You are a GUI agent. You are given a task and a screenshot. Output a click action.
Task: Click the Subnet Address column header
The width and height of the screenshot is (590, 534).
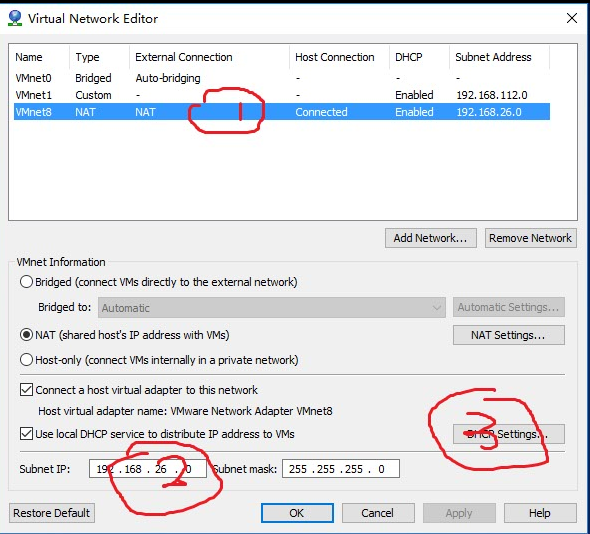tap(499, 57)
